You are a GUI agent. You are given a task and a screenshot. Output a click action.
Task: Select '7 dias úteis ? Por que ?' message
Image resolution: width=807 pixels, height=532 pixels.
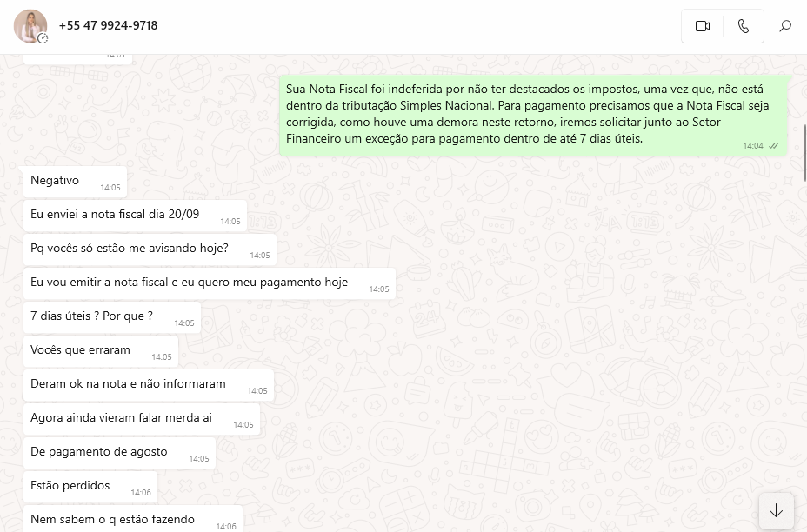click(111, 317)
